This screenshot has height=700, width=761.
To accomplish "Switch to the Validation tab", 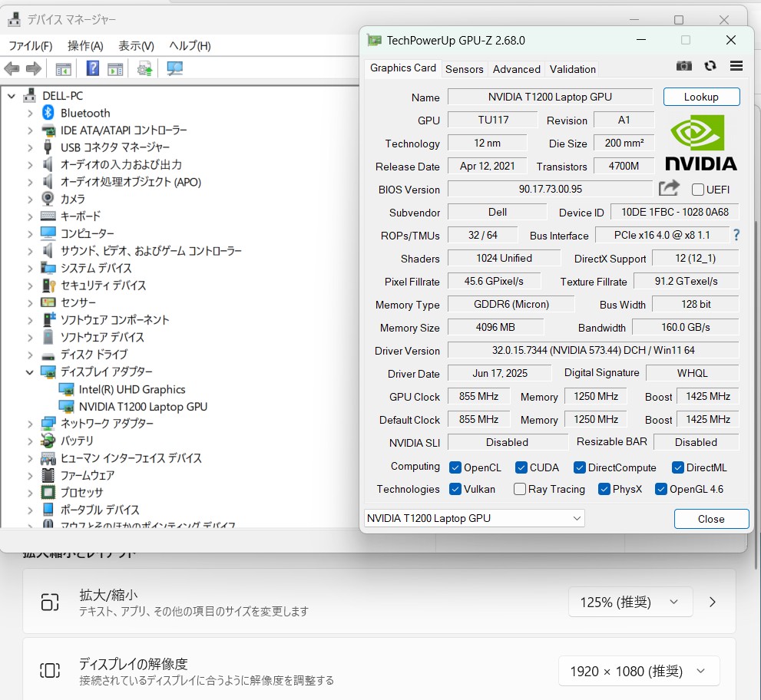I will tap(572, 69).
